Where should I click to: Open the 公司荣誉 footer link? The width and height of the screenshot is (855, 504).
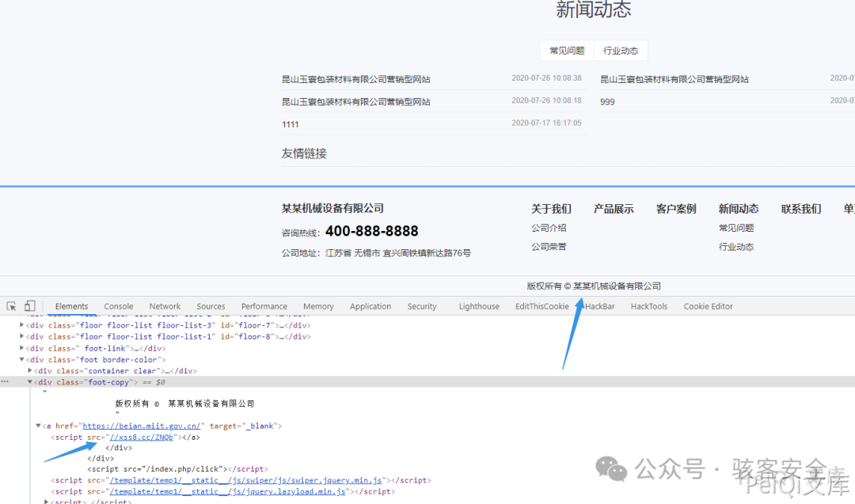coord(549,247)
